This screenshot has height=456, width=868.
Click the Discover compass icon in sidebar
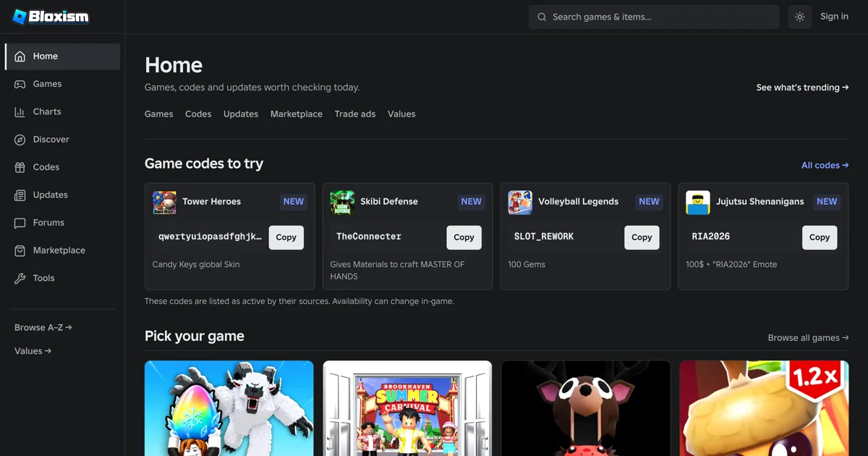coord(20,140)
